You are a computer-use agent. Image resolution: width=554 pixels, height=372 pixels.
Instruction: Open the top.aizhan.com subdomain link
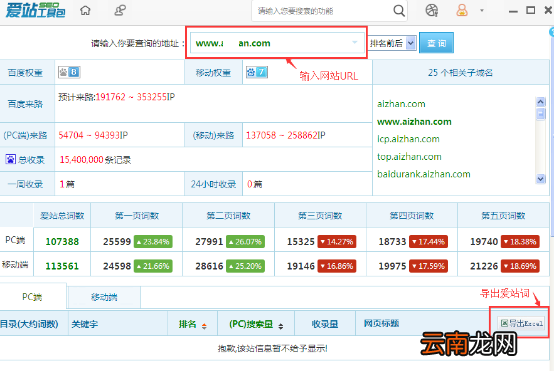point(409,157)
